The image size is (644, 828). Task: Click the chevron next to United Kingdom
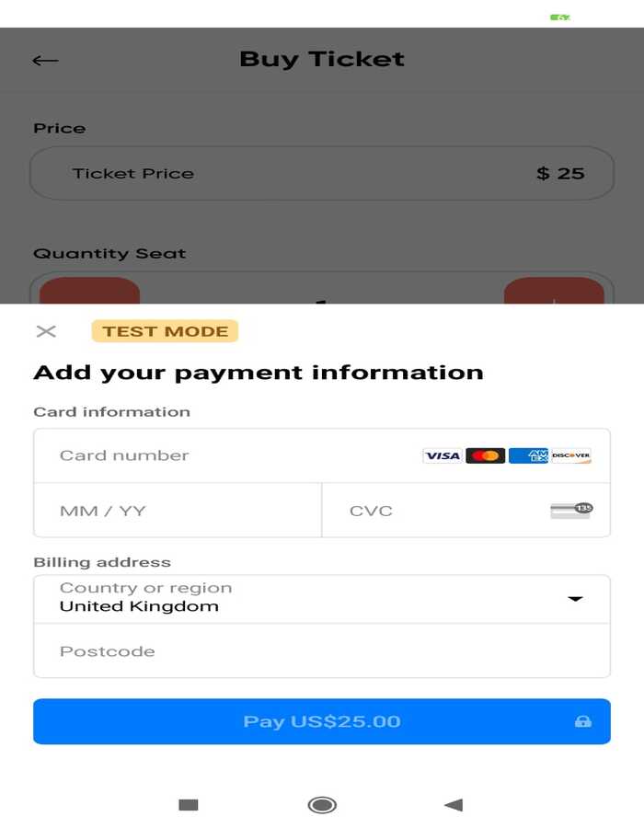coord(576,598)
